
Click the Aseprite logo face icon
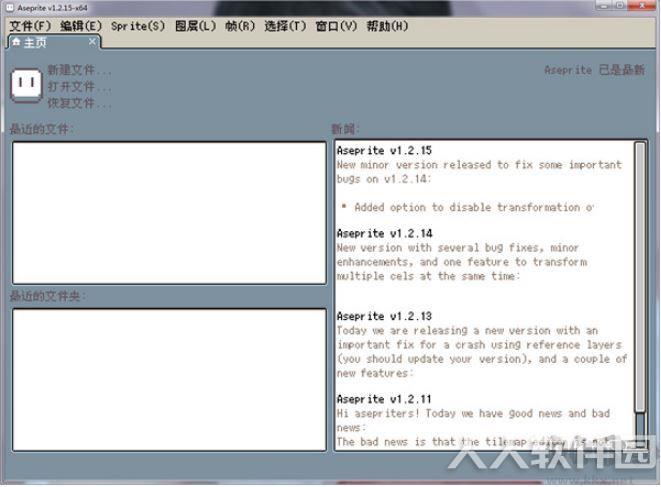pos(26,85)
